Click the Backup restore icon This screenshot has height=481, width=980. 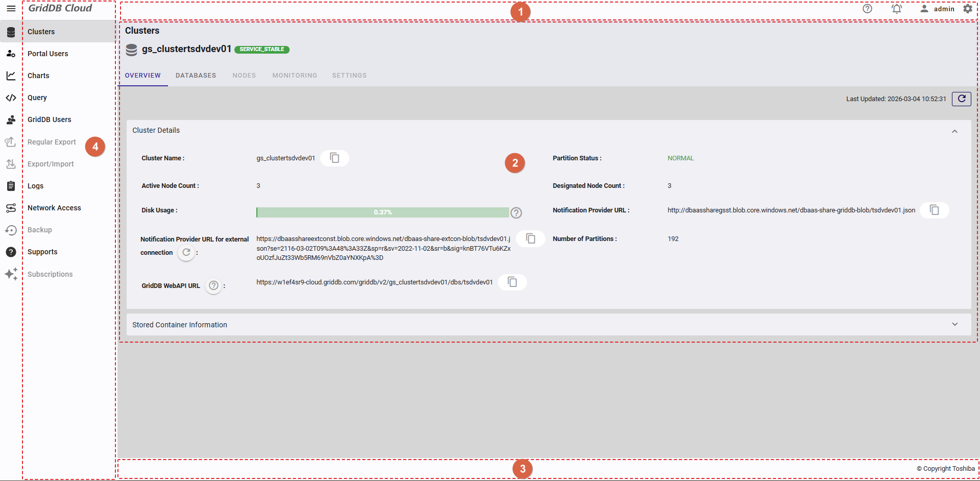pyautogui.click(x=11, y=230)
